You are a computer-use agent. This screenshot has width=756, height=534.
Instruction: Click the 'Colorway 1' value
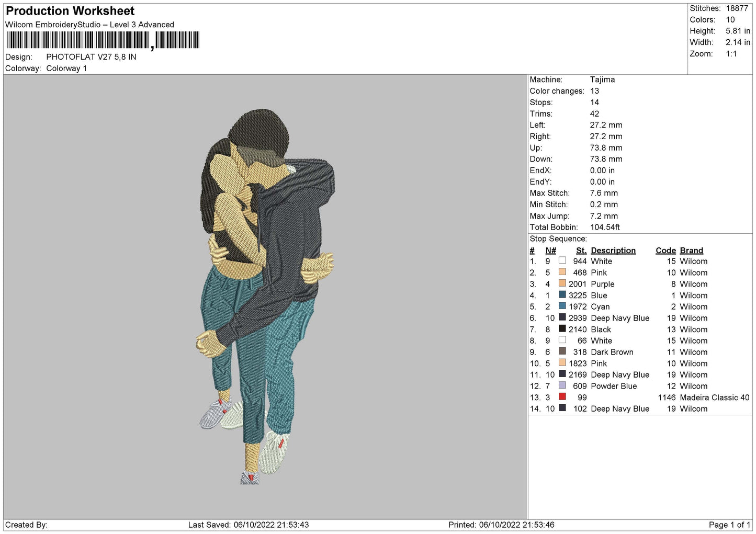[66, 69]
